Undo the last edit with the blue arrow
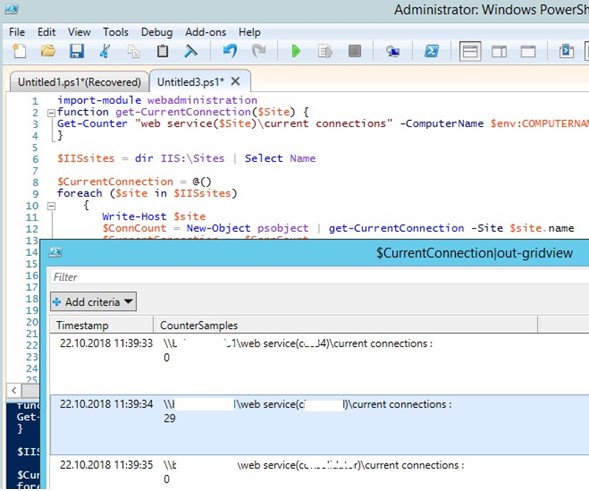This screenshot has width=589, height=491. coord(230,51)
